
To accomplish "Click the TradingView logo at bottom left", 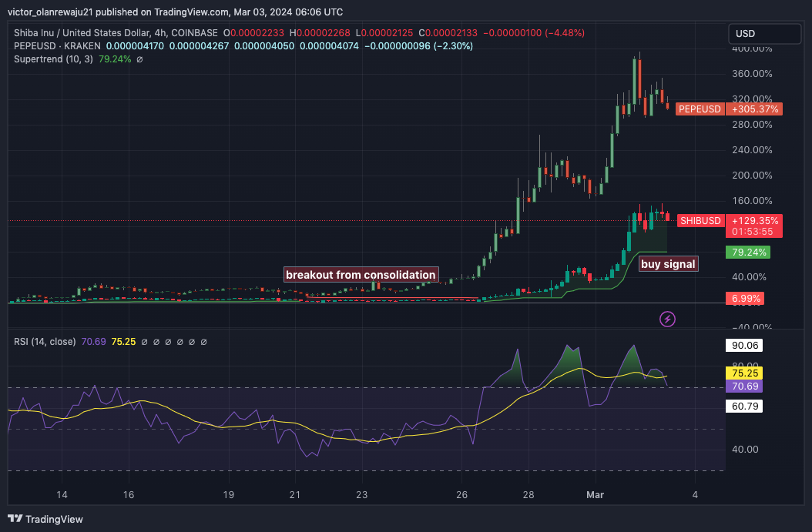I will [x=45, y=519].
